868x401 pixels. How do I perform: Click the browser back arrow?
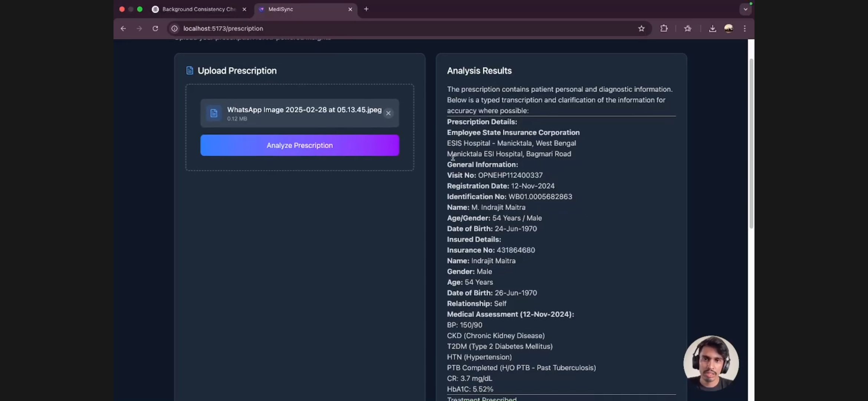(123, 29)
